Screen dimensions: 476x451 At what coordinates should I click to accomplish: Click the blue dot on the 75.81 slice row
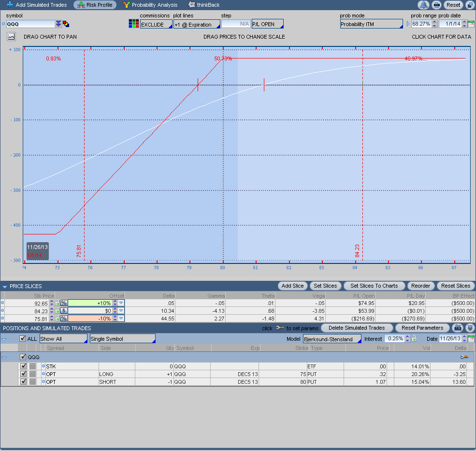pos(3,318)
